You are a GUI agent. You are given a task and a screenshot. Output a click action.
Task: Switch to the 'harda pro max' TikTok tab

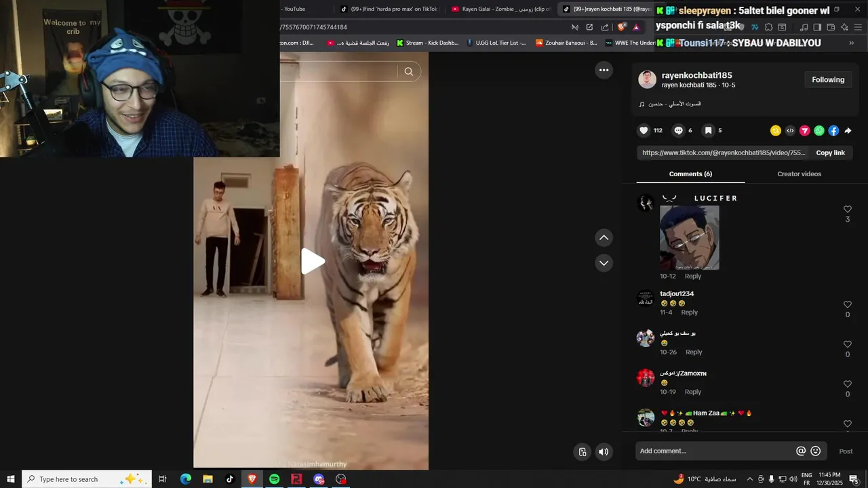[x=389, y=9]
